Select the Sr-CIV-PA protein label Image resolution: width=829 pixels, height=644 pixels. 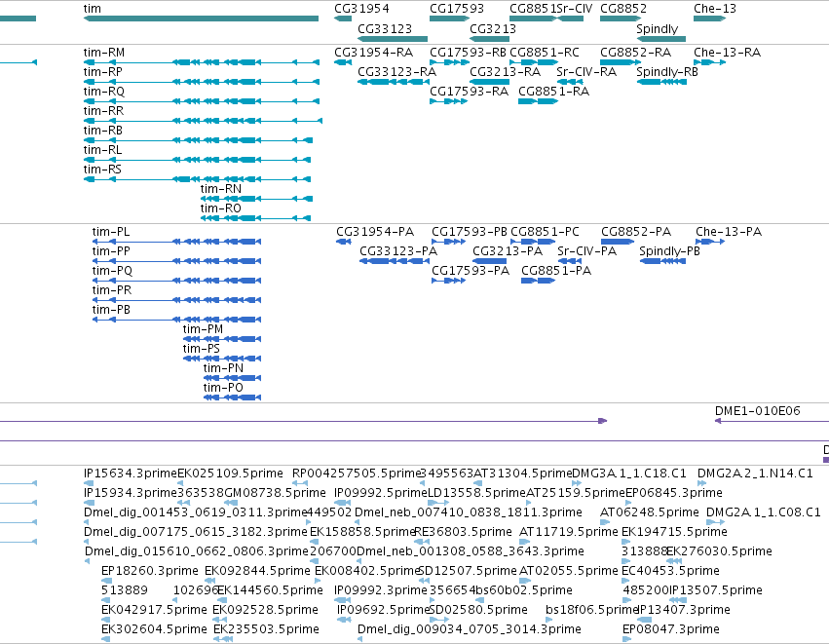(586, 251)
